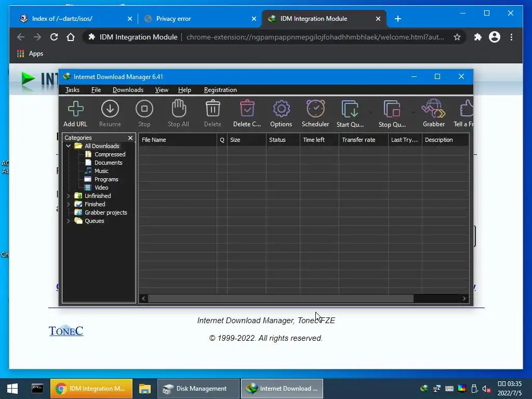Image resolution: width=532 pixels, height=399 pixels.
Task: Open the Windows Start menu
Action: tap(12, 389)
